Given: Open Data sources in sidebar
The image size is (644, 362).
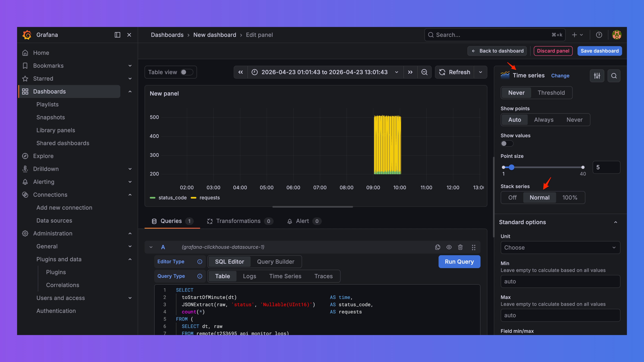Looking at the screenshot, I should 54,221.
